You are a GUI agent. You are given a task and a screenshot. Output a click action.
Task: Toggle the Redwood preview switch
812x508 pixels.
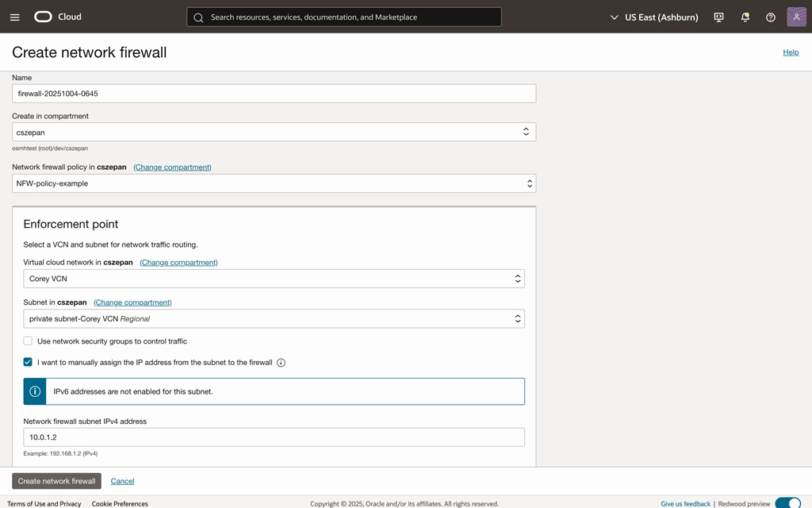click(x=787, y=503)
